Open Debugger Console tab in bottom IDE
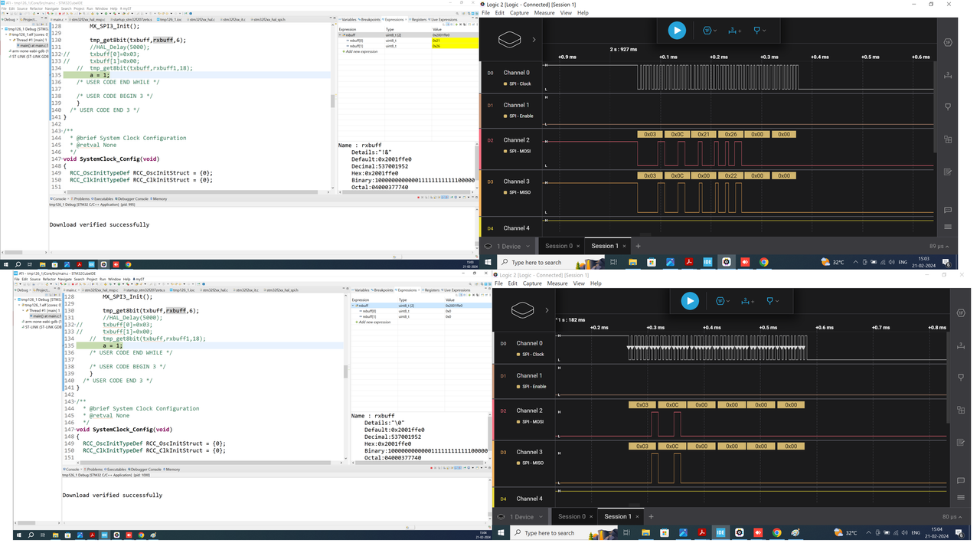Viewport: 980px width, 553px height. (144, 470)
